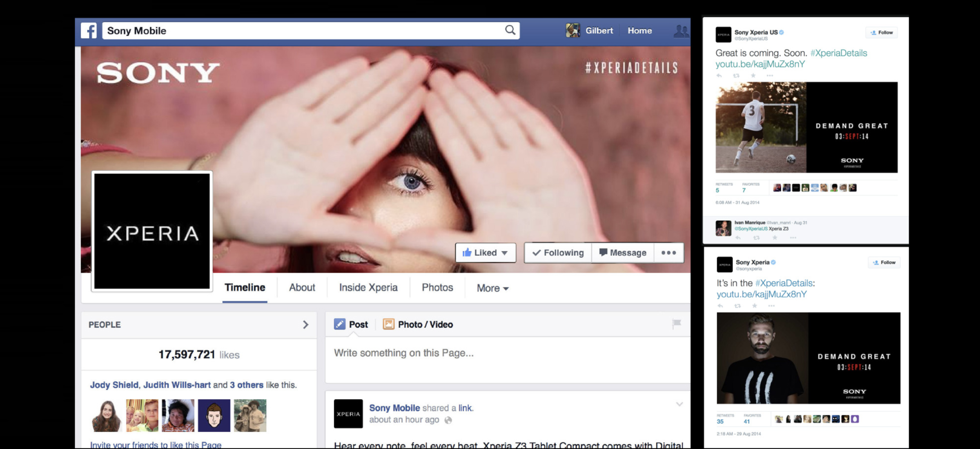Open more options on Sony Xperia tweet
The width and height of the screenshot is (980, 449).
[x=771, y=306]
